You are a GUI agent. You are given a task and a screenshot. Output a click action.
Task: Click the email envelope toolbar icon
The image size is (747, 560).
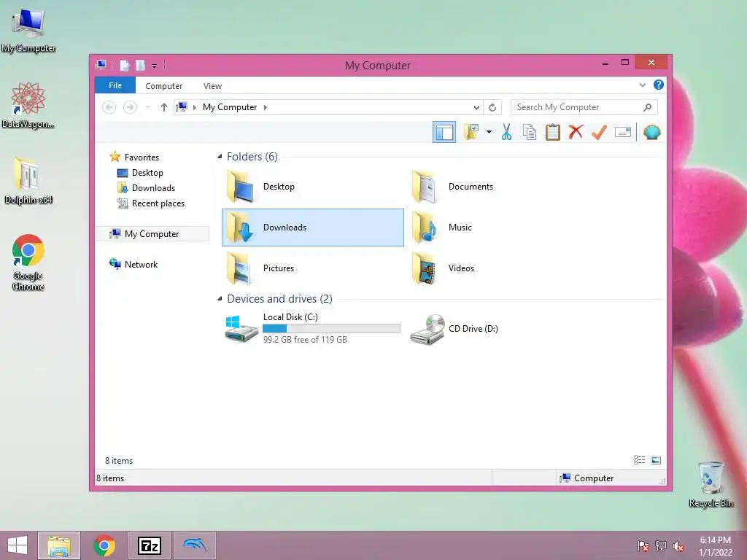tap(623, 132)
